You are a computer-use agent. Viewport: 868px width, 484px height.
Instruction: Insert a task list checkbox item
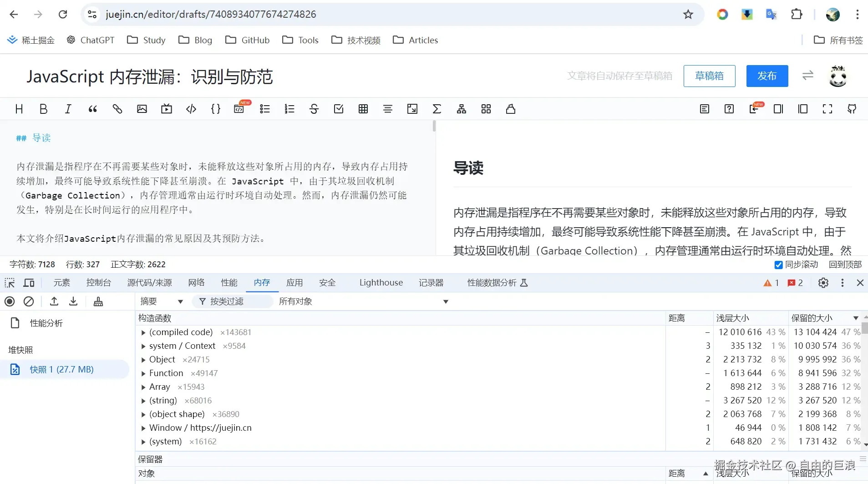(339, 109)
